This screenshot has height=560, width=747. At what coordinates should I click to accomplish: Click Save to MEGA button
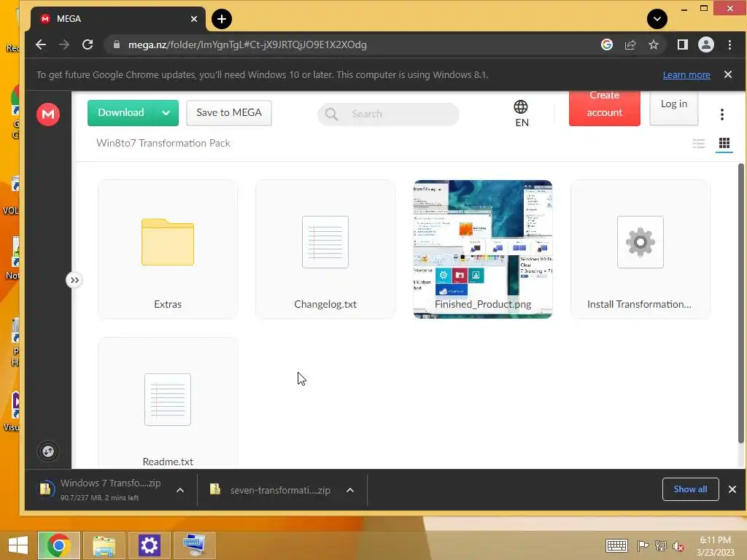tap(228, 113)
